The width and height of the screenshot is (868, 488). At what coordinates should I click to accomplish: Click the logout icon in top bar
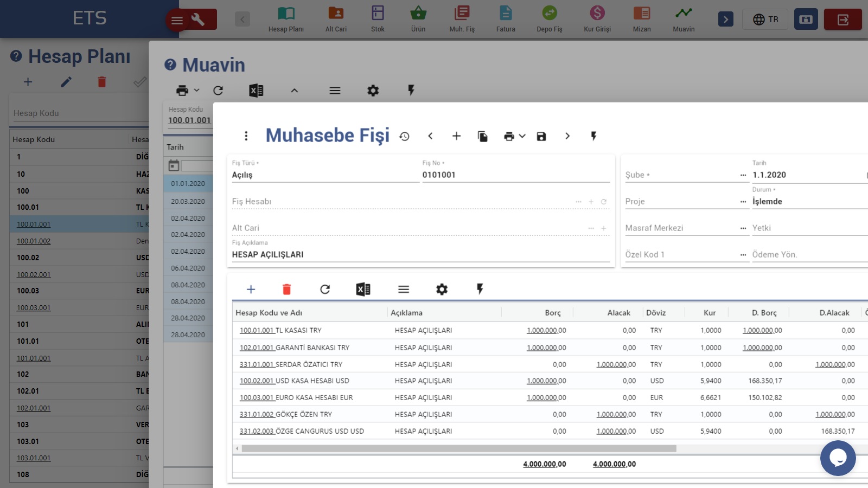coord(843,20)
